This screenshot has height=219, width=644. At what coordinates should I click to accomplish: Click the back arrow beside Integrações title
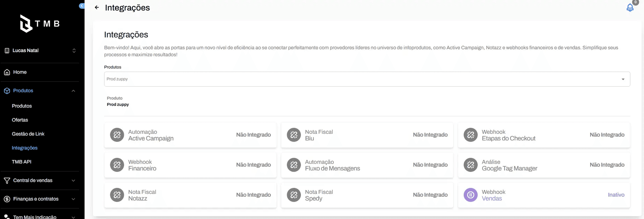(x=97, y=8)
